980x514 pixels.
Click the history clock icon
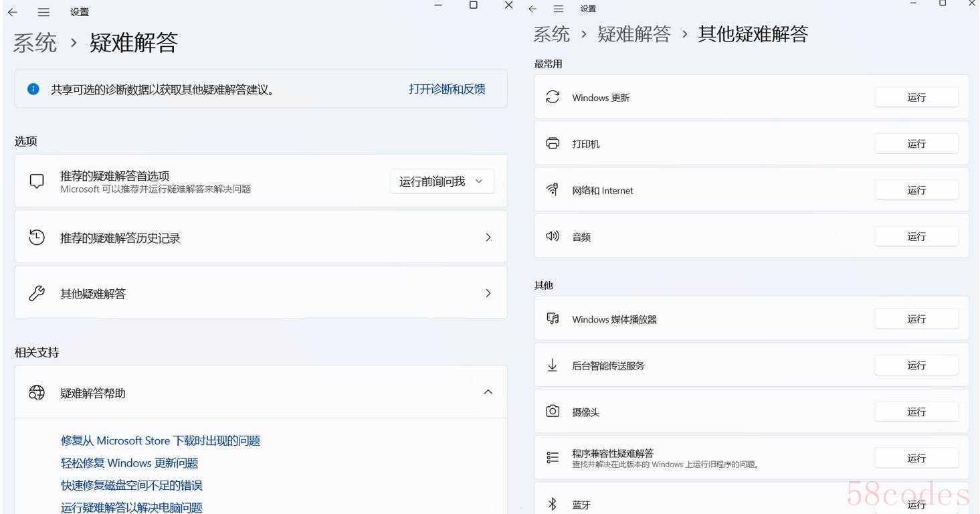tap(37, 237)
